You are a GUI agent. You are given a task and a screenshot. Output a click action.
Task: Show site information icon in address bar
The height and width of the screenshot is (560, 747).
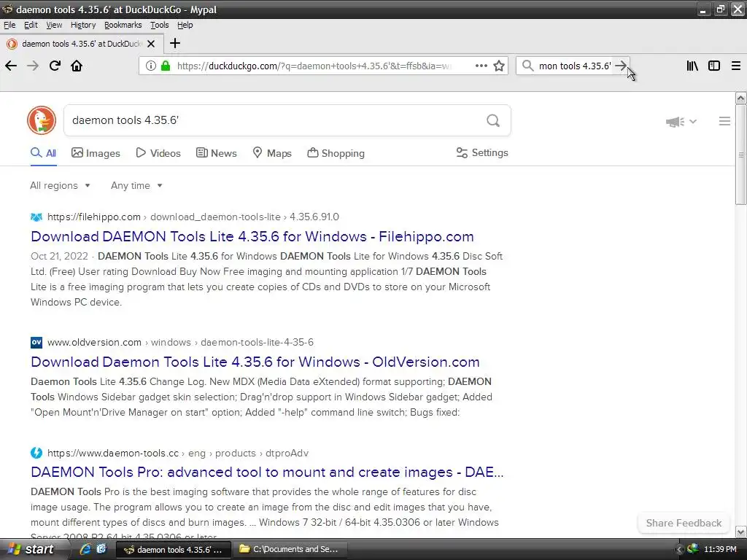pos(150,66)
